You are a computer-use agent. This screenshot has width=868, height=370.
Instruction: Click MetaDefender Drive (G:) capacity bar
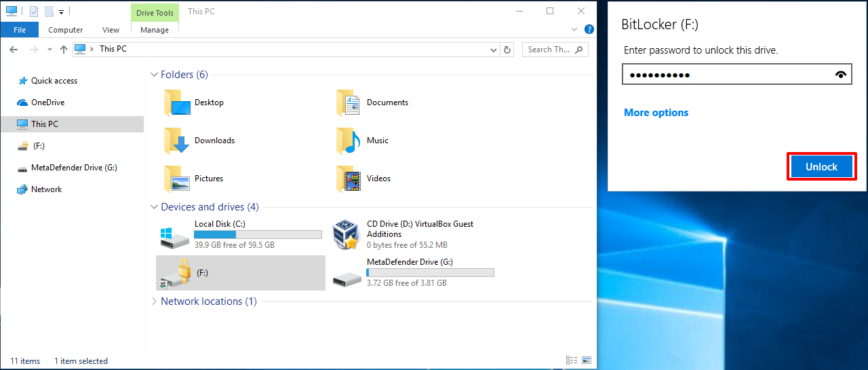click(x=430, y=273)
